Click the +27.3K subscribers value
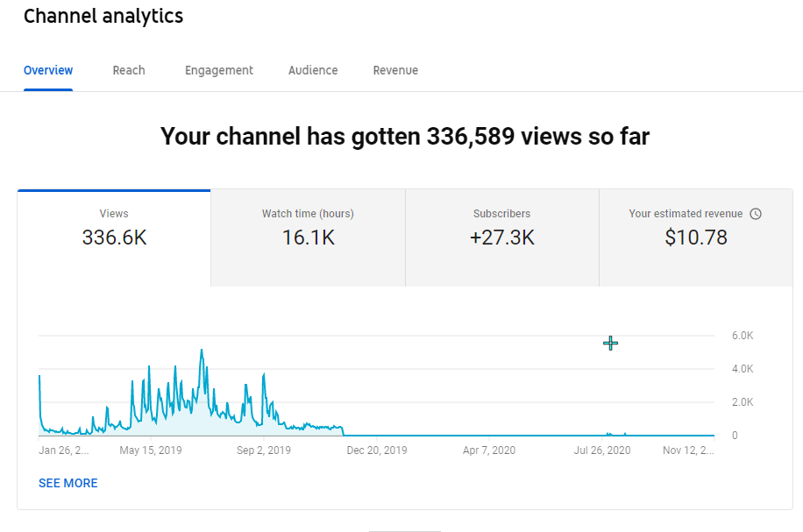 tap(501, 238)
